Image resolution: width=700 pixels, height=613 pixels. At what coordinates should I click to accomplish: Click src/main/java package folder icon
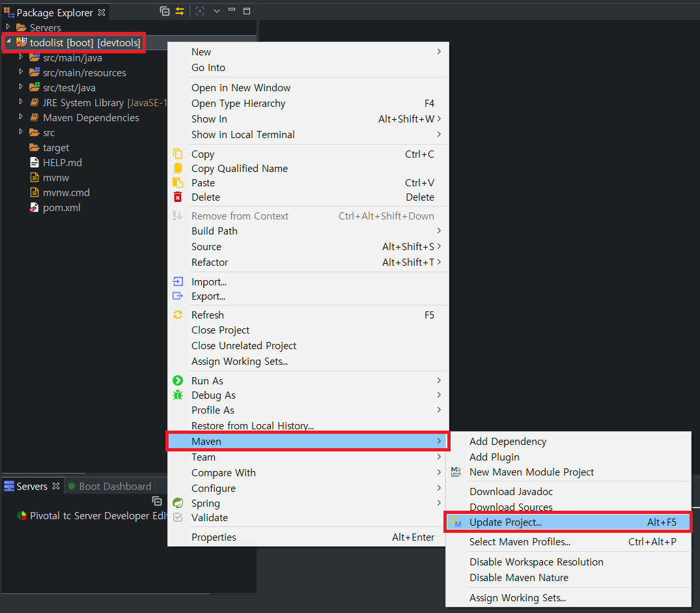(x=35, y=57)
